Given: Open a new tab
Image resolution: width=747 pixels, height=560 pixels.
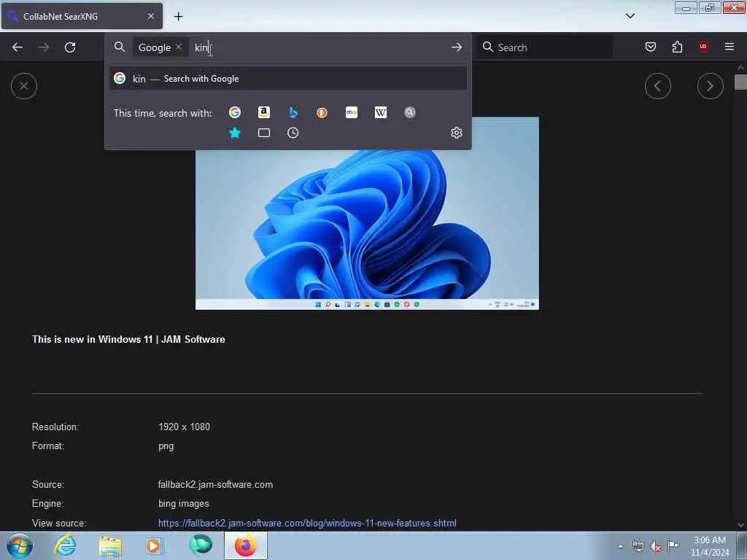Looking at the screenshot, I should [x=178, y=17].
